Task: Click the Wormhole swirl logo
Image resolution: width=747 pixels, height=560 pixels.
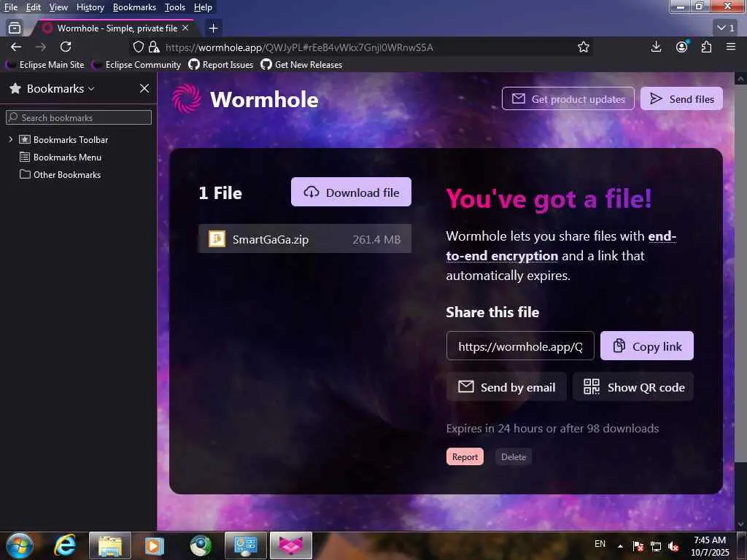Action: click(x=186, y=98)
